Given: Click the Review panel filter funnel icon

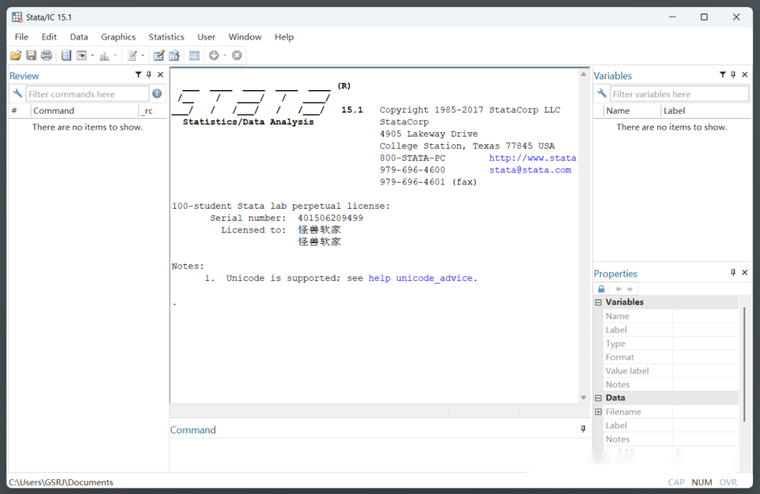Looking at the screenshot, I should [138, 75].
